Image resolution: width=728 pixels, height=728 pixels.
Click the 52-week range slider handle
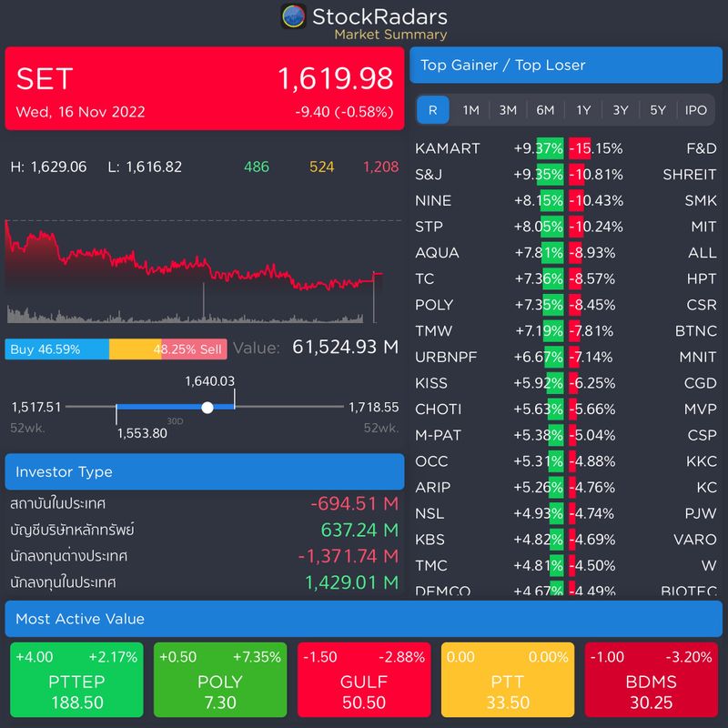click(x=207, y=407)
